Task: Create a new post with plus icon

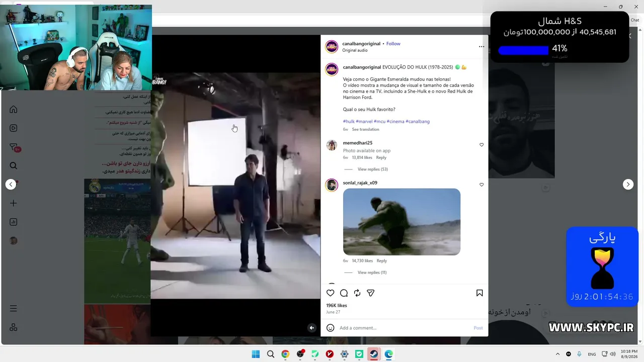Action: click(14, 203)
